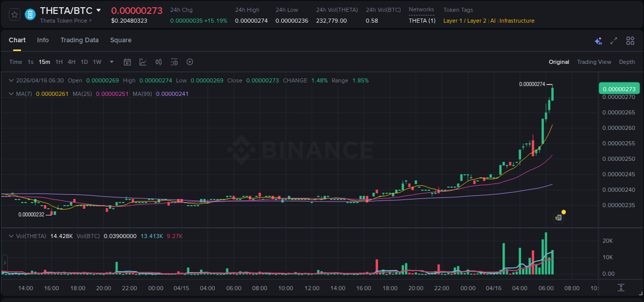Image resolution: width=644 pixels, height=302 pixels.
Task: Open the candlestick chart style icon
Action: point(159,62)
